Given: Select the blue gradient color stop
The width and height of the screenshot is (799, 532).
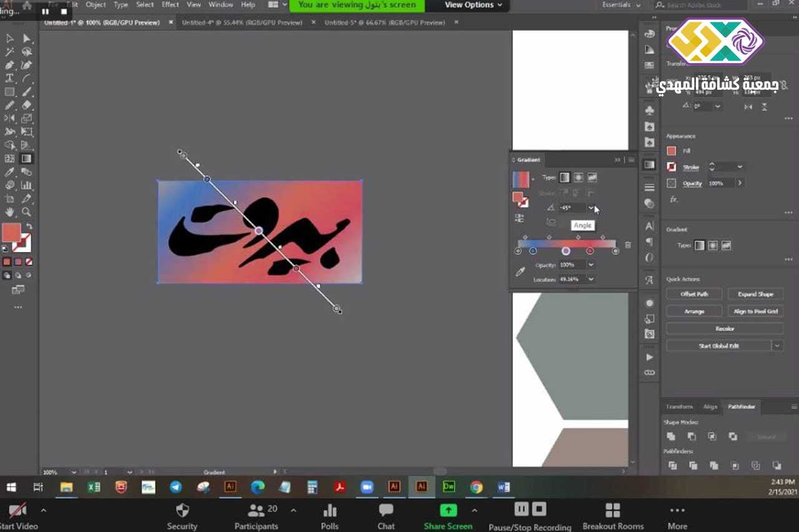Looking at the screenshot, I should (x=532, y=251).
